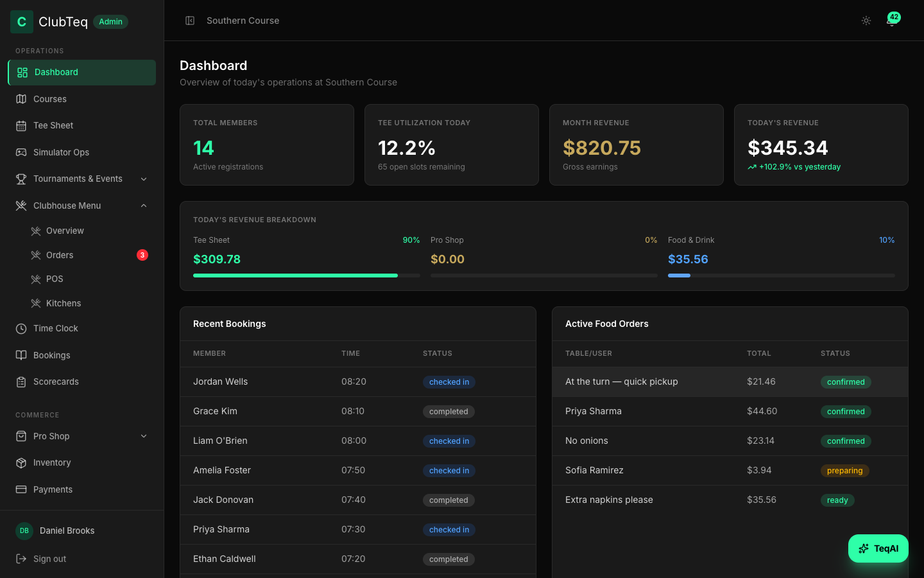924x578 pixels.
Task: Click Southern Course breadcrumb title
Action: tap(243, 21)
